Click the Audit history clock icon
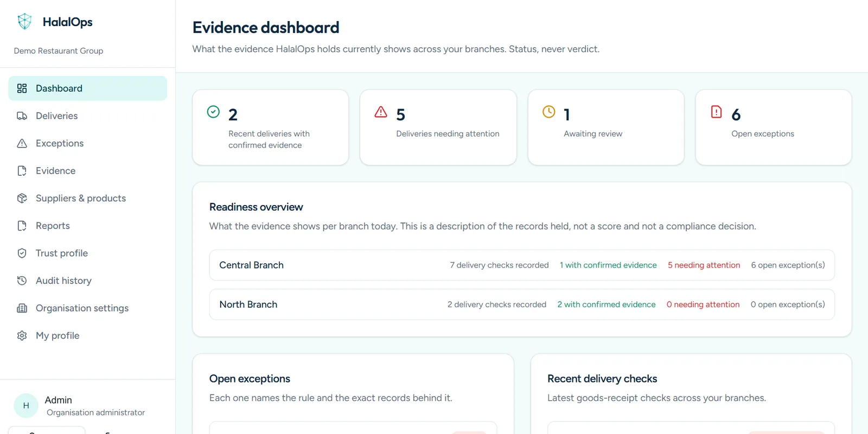Viewport: 868px width, 434px height. pyautogui.click(x=22, y=280)
